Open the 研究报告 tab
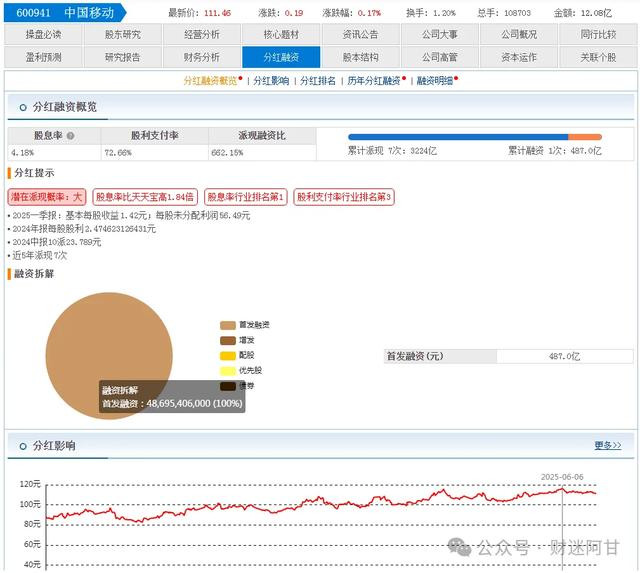Image resolution: width=640 pixels, height=573 pixels. (123, 57)
